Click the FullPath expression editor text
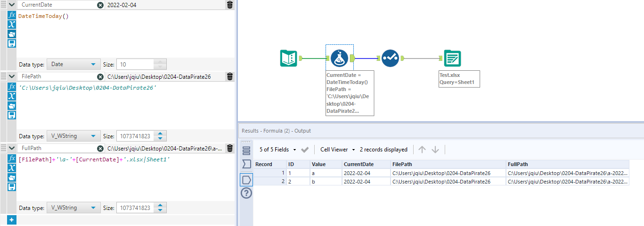This screenshot has height=226, width=644. [x=94, y=160]
